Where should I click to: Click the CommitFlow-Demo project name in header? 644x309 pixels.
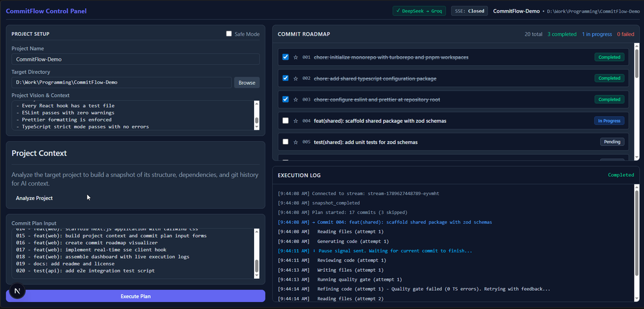point(516,11)
